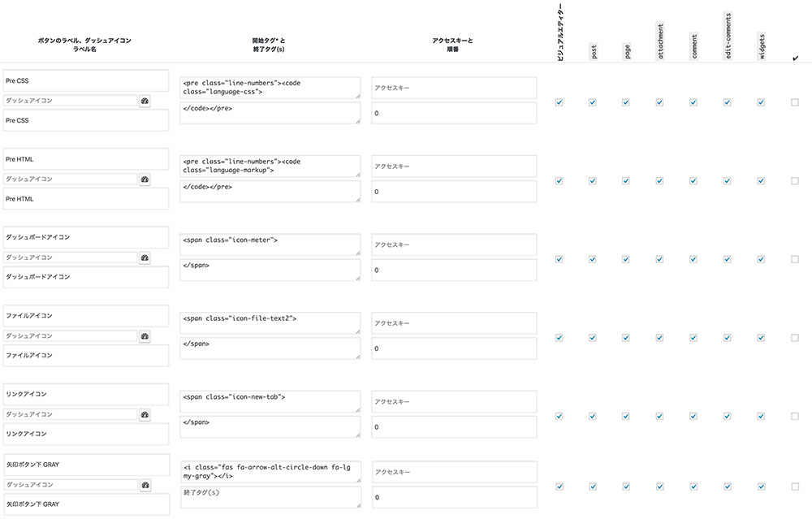Click the アクセスキー field in Pre HTML row

point(454,167)
